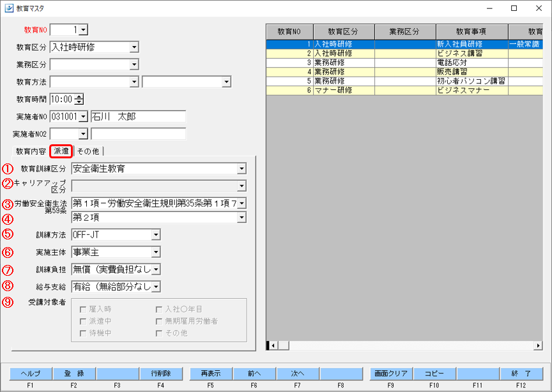Toggle the 派遣中 checkbox
The height and width of the screenshot is (392, 552).
[83, 321]
